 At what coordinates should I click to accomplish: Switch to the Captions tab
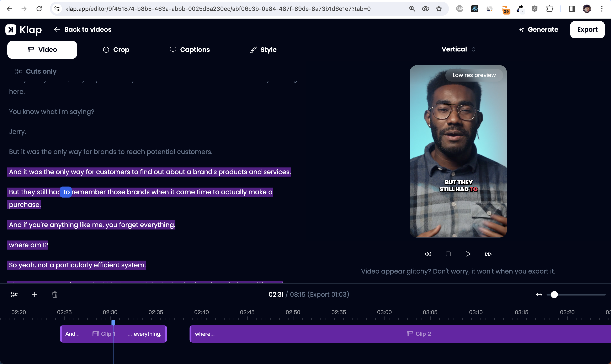(x=190, y=50)
